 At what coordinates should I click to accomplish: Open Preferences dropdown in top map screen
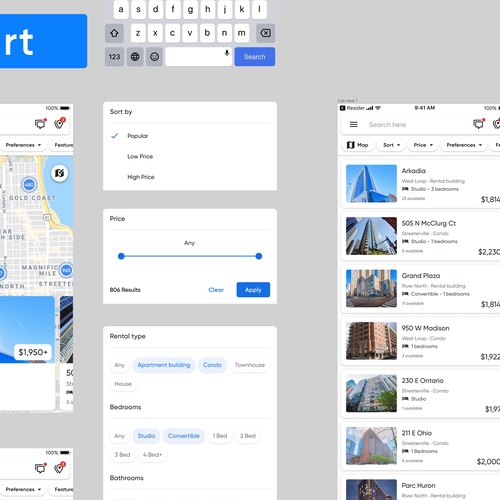[x=23, y=145]
